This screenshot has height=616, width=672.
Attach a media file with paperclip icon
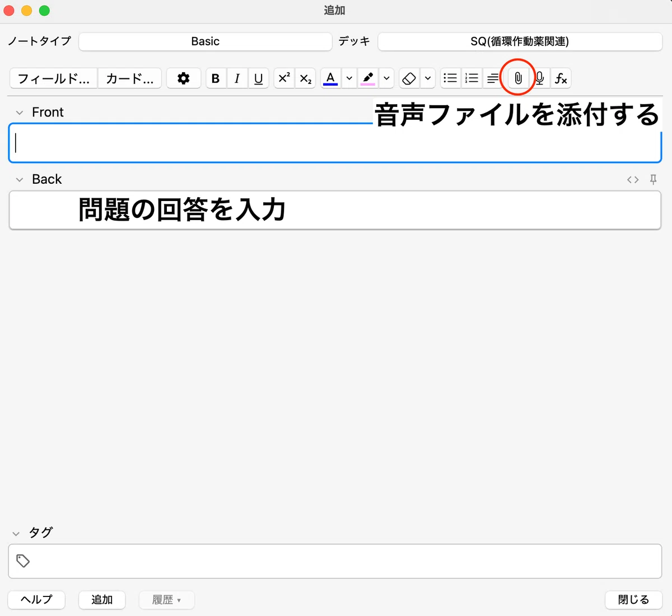(518, 78)
